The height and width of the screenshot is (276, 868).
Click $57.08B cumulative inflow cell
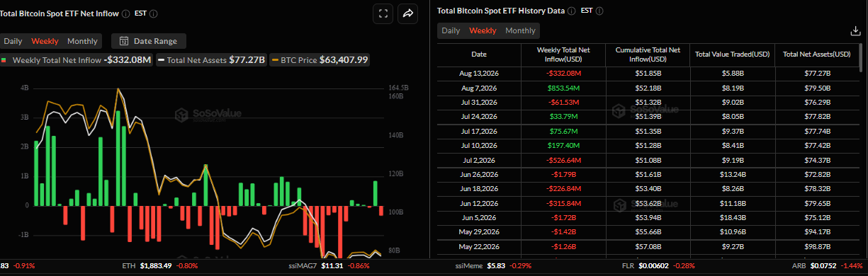[648, 246]
